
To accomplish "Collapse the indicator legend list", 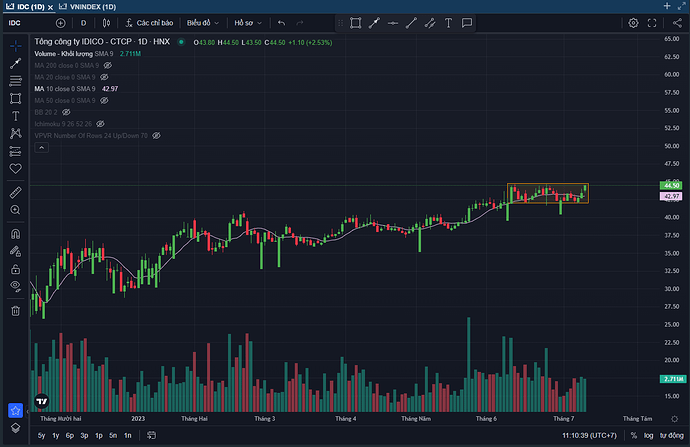I will (41, 148).
